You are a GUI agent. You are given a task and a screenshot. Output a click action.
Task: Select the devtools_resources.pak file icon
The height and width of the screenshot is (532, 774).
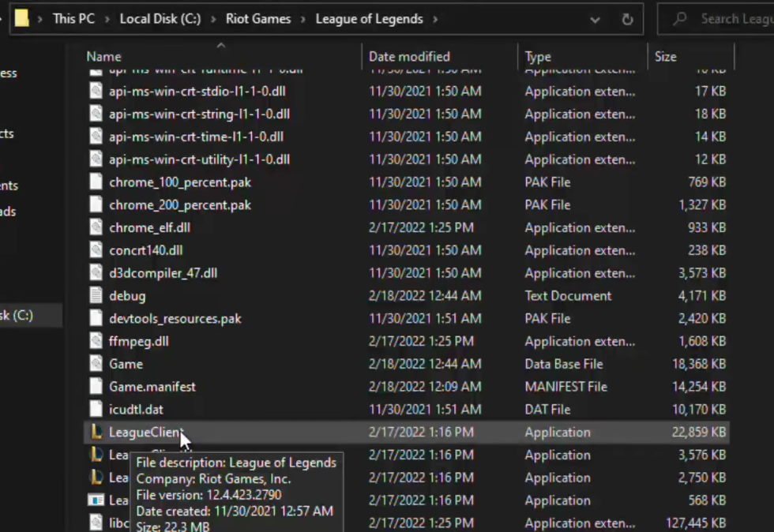(96, 318)
